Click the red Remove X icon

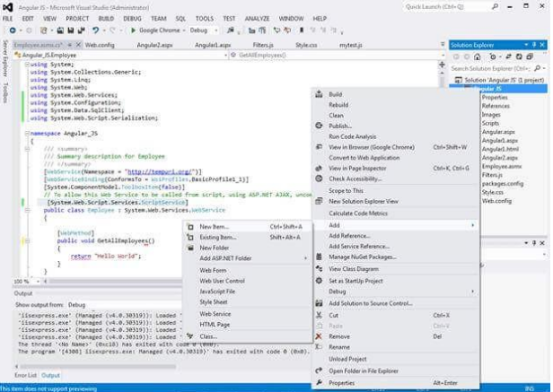pos(319,336)
